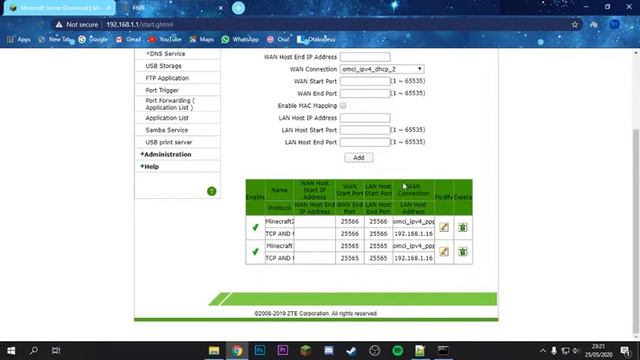Screen dimensions: 640x360
Task: Click the address bar URL 192.168.1.1
Action: click(x=140, y=24)
